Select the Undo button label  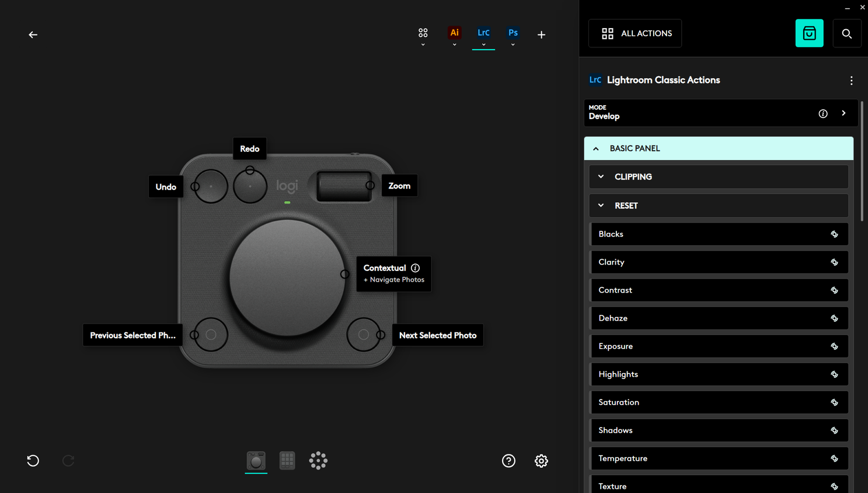click(x=166, y=187)
